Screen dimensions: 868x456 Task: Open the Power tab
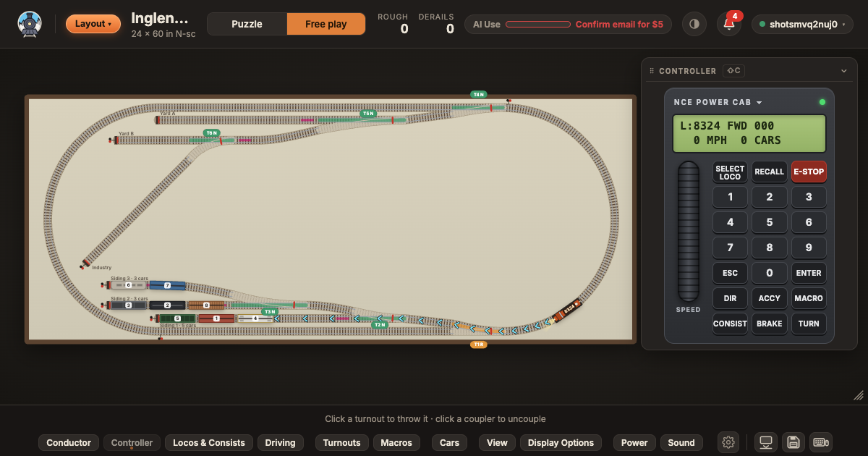click(x=634, y=443)
